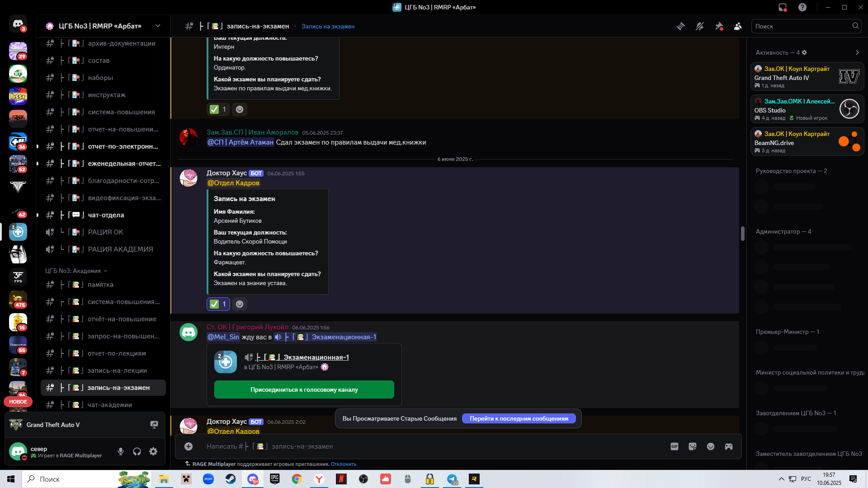The width and height of the screenshot is (868, 488).
Task: Open Windows Start menu
Action: (11, 479)
